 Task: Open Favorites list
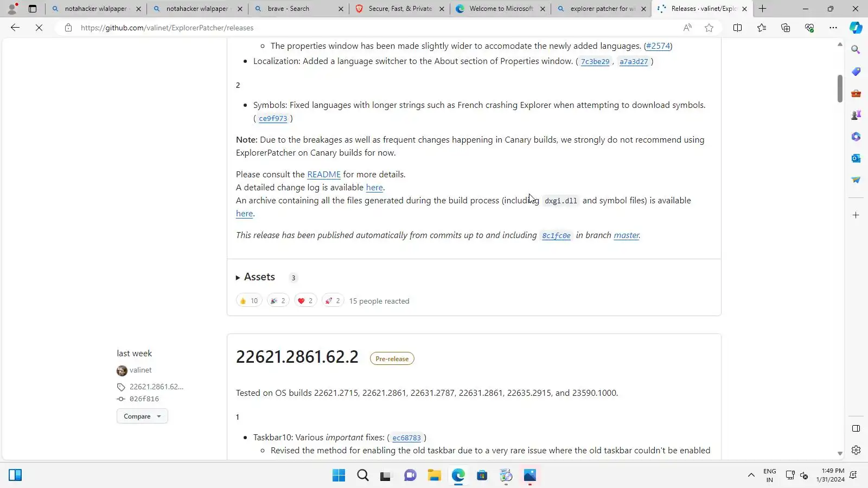point(762,28)
